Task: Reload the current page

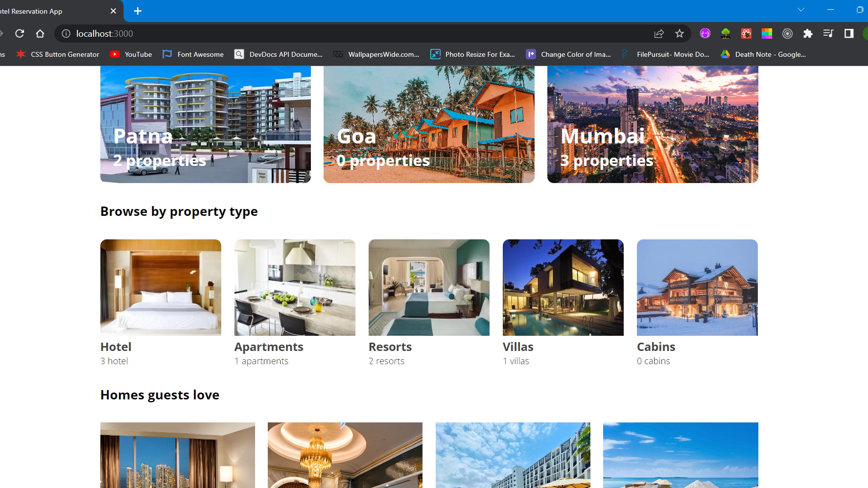Action: tap(20, 33)
